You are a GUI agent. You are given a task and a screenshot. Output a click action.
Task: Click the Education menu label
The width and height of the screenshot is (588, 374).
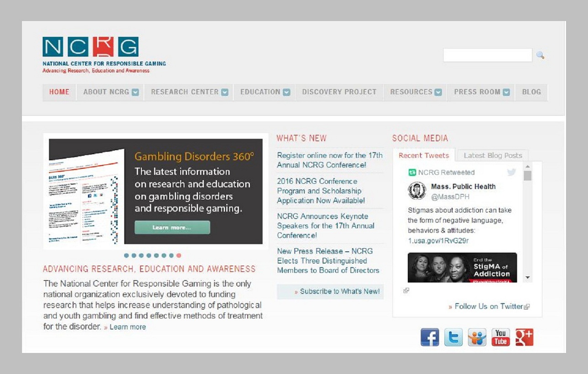pyautogui.click(x=260, y=92)
